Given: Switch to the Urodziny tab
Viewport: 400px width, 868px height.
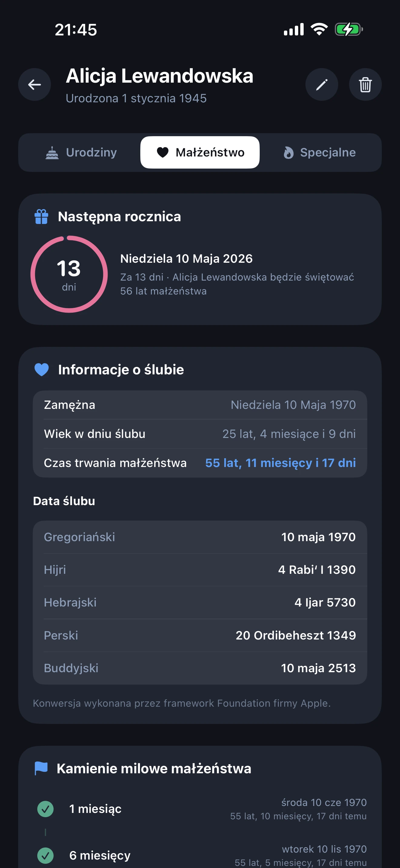Looking at the screenshot, I should (x=81, y=153).
